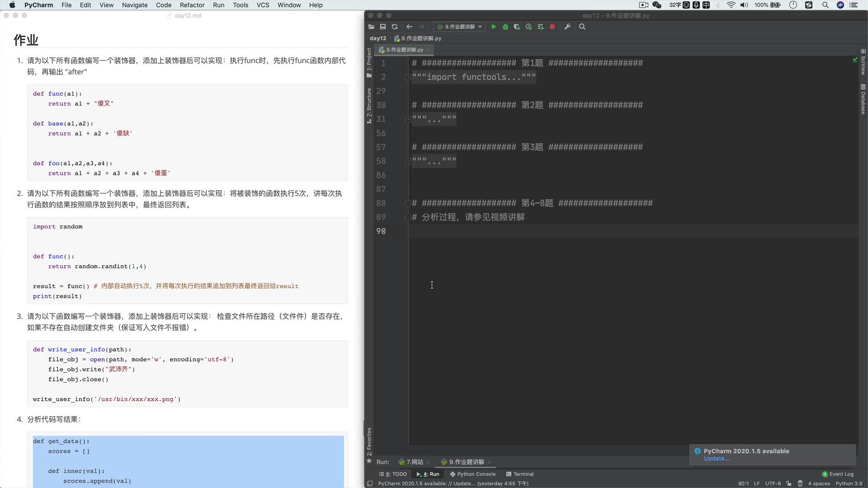Collapse the comment block at line 88
Viewport: 868px width, 488px height.
pyautogui.click(x=408, y=203)
